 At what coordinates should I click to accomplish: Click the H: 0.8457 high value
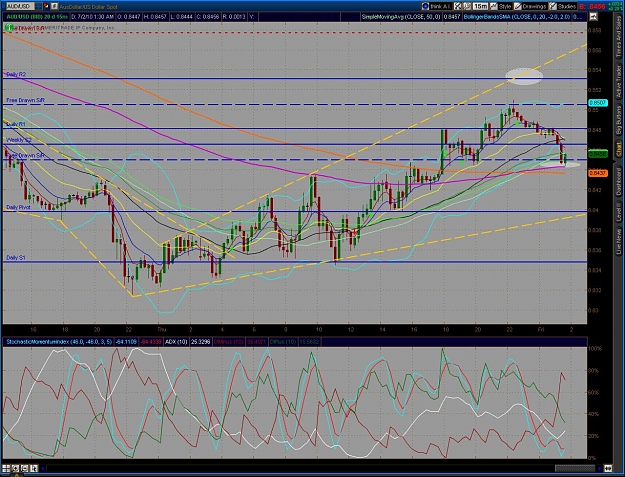pyautogui.click(x=155, y=17)
